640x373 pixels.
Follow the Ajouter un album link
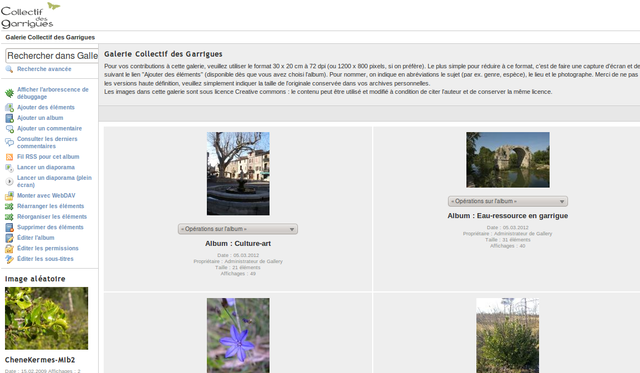click(x=40, y=118)
